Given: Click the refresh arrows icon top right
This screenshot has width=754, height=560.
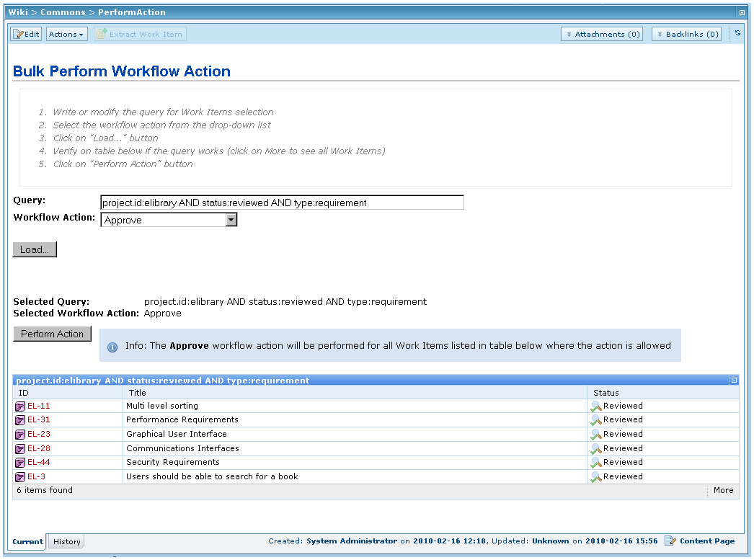Looking at the screenshot, I should click(737, 33).
